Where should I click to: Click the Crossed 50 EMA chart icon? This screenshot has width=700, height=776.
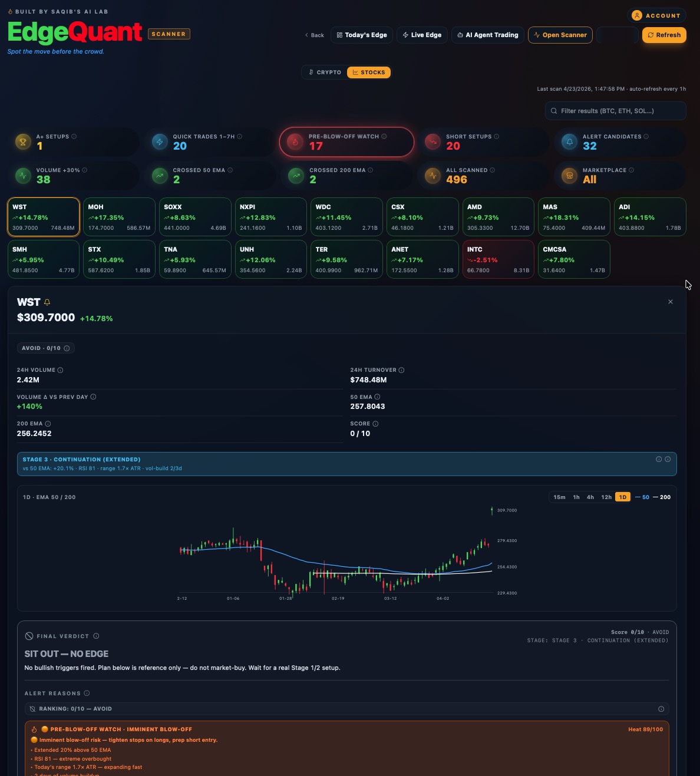[x=159, y=175]
